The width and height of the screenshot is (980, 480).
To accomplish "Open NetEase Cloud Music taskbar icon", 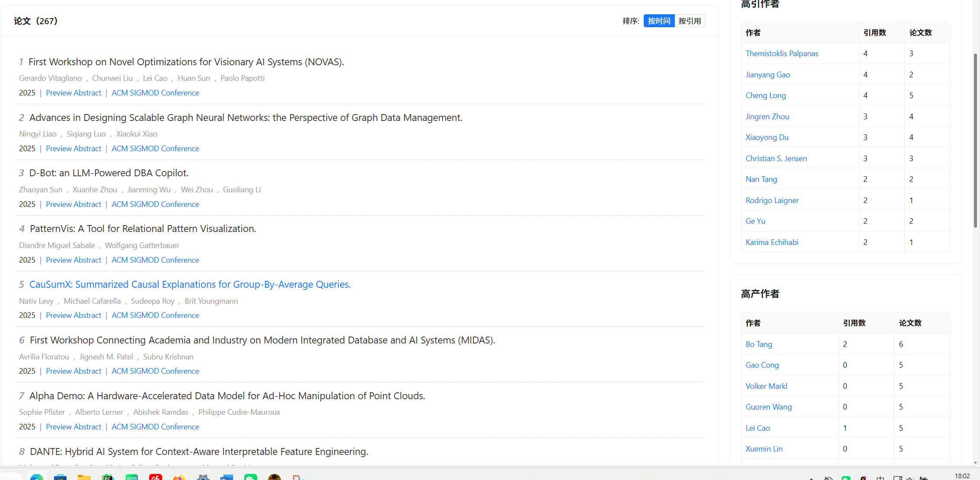I will (x=155, y=477).
